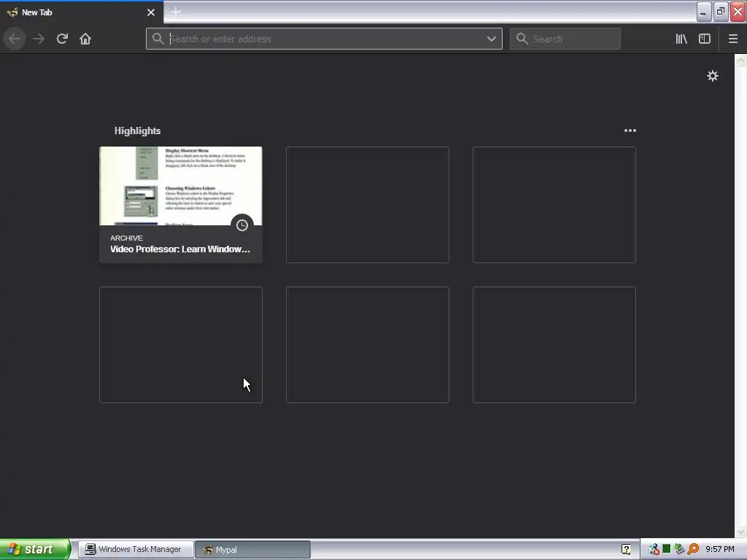Screen dimensions: 747x560
Task: Expand the address bar history dropdown
Action: [492, 39]
